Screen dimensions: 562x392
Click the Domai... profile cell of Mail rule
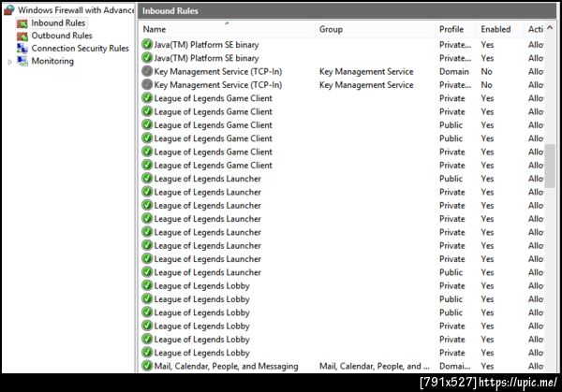coord(455,366)
